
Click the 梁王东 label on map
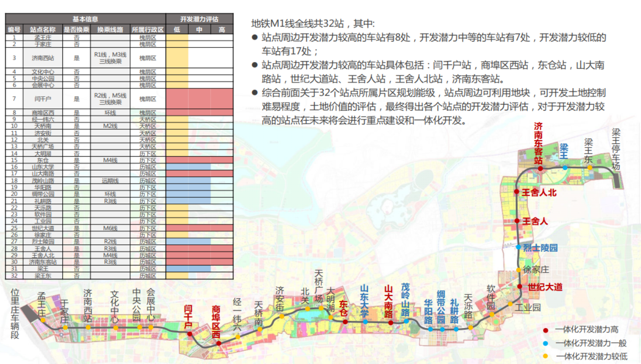tap(588, 151)
